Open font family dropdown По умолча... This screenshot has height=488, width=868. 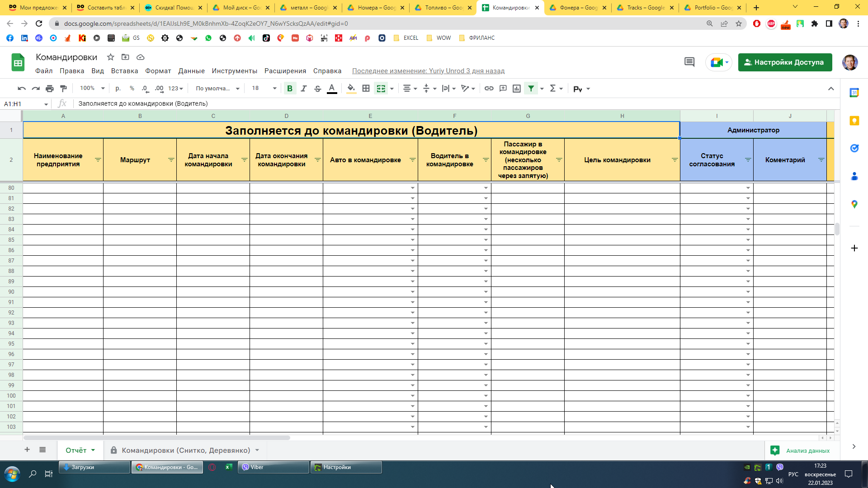coord(217,89)
